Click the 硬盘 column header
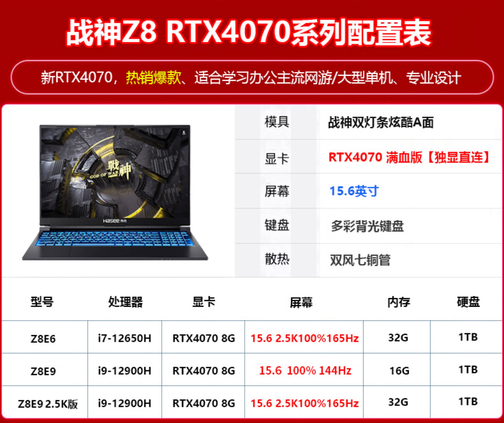Image resolution: width=504 pixels, height=423 pixels. click(x=468, y=302)
